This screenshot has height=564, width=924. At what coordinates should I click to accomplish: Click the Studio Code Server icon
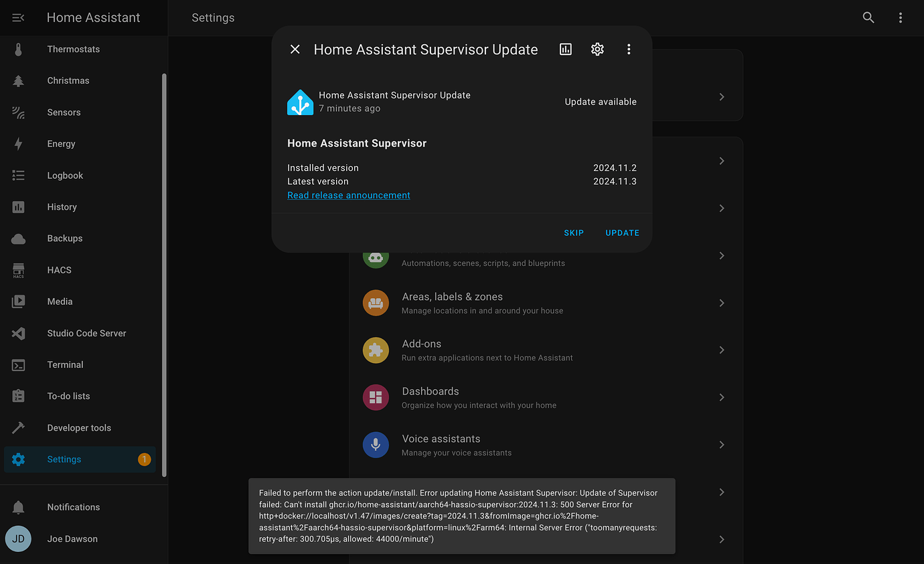tap(17, 333)
